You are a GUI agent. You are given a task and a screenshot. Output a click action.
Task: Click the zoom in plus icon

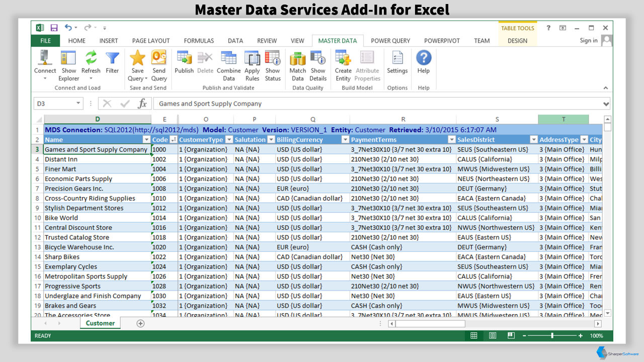click(581, 335)
